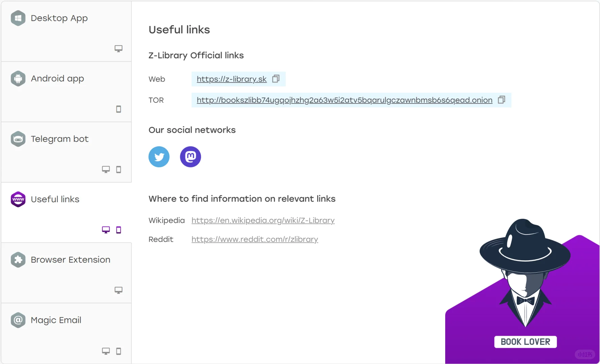Click purple phone icon in Useful links card
This screenshot has width=600, height=364.
pos(118,230)
